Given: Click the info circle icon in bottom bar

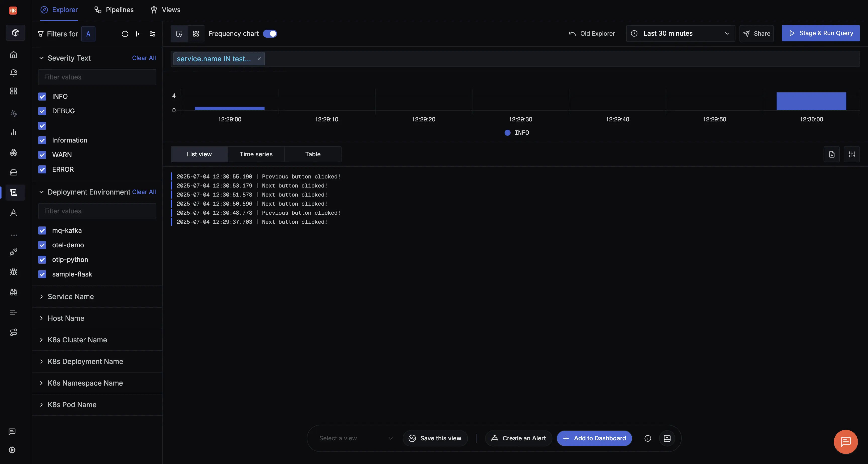Looking at the screenshot, I should (x=648, y=438).
